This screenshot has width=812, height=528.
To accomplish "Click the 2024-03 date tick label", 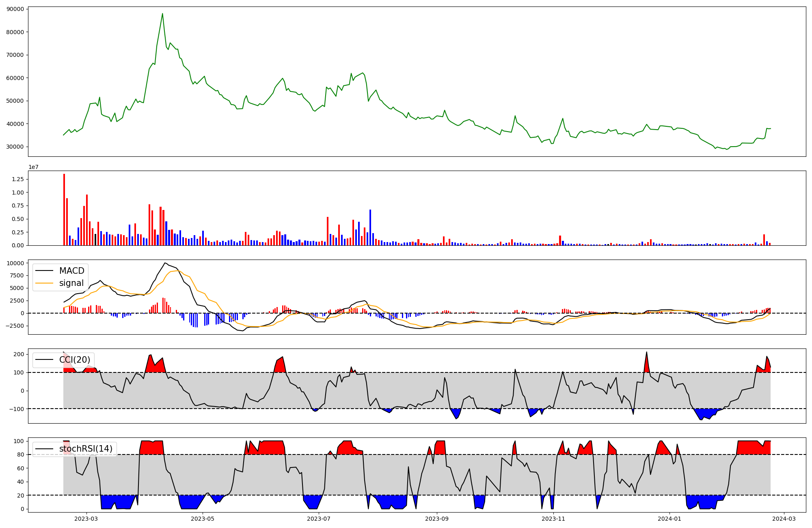I will point(784,519).
